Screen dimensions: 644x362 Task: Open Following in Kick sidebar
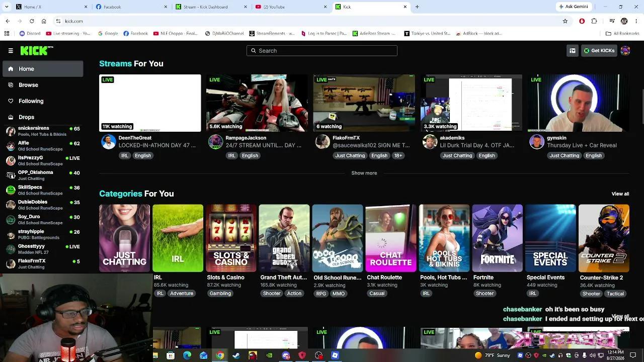[43, 101]
